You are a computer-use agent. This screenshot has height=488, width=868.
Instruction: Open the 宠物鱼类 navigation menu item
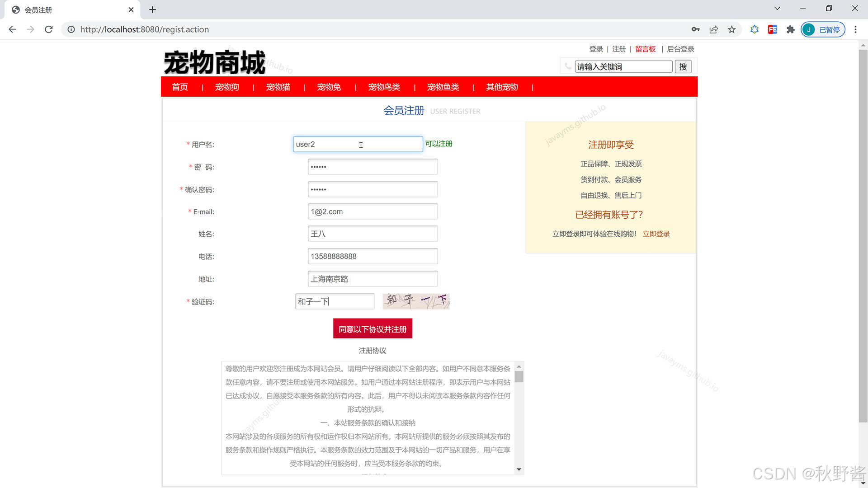443,87
